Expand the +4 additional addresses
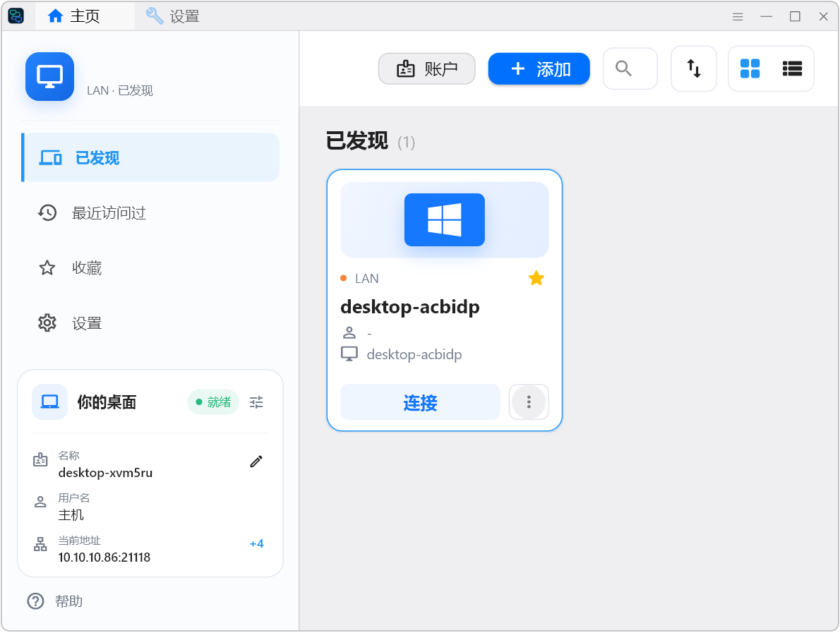This screenshot has width=840, height=633. coord(257,543)
